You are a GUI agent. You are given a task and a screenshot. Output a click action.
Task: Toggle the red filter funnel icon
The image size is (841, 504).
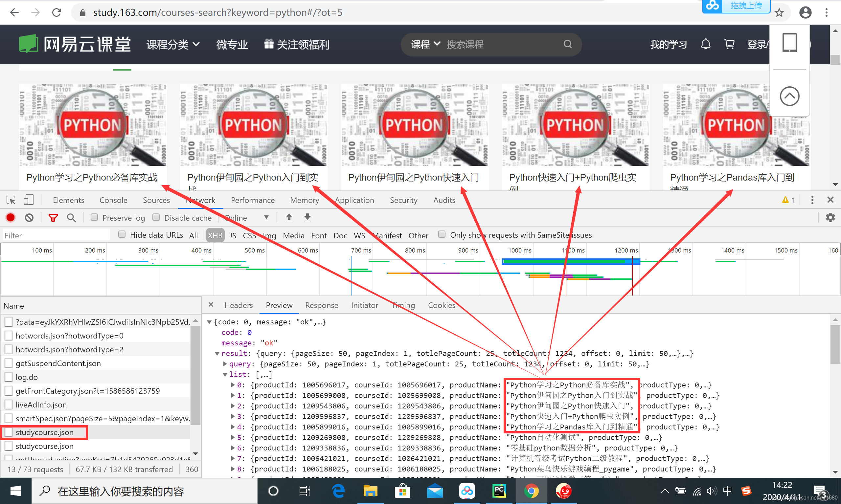tap(53, 218)
